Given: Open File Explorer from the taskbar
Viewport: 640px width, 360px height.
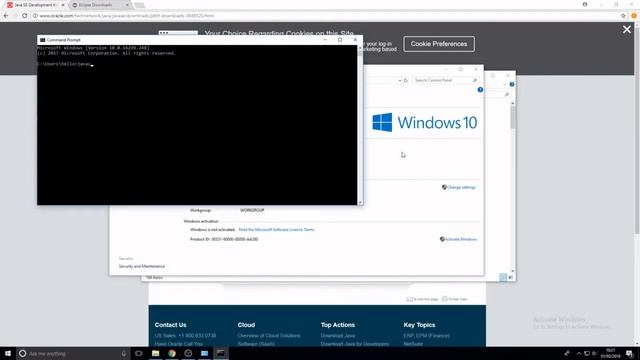Looking at the screenshot, I should 156,353.
